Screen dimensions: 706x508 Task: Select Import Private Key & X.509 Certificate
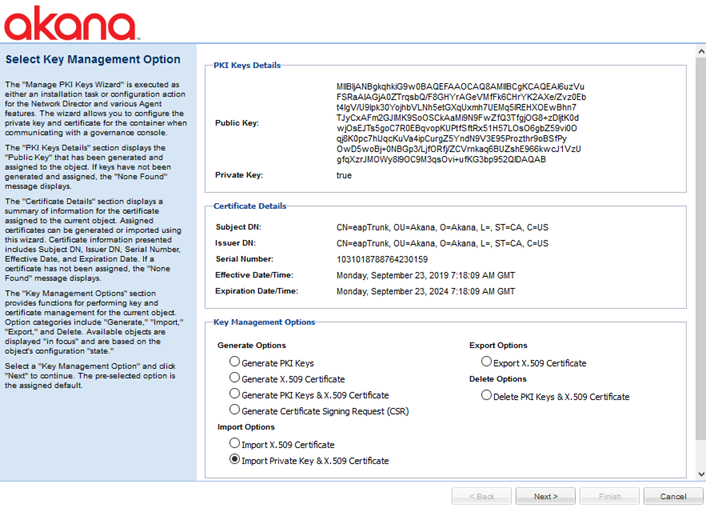[235, 459]
